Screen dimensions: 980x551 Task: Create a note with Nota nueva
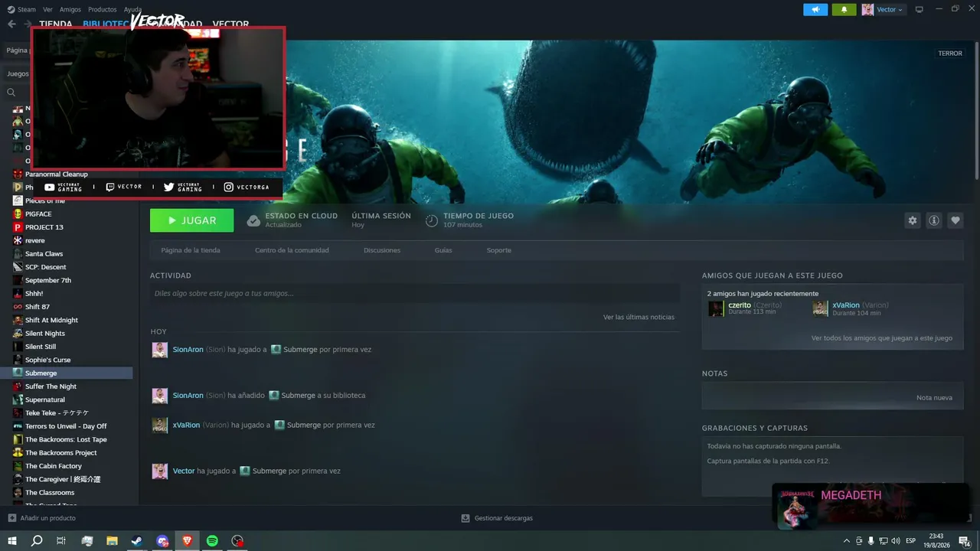pos(934,398)
